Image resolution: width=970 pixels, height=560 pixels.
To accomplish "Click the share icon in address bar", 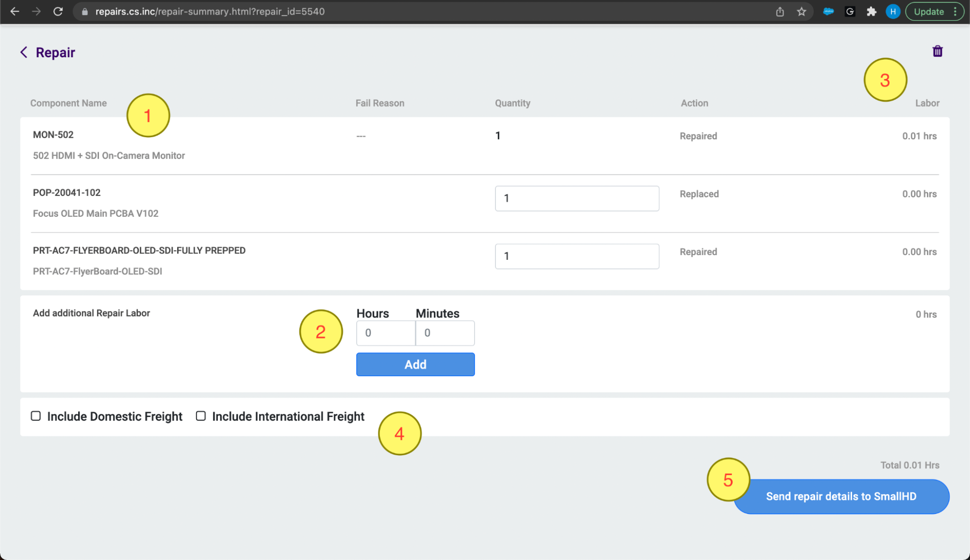I will [780, 12].
